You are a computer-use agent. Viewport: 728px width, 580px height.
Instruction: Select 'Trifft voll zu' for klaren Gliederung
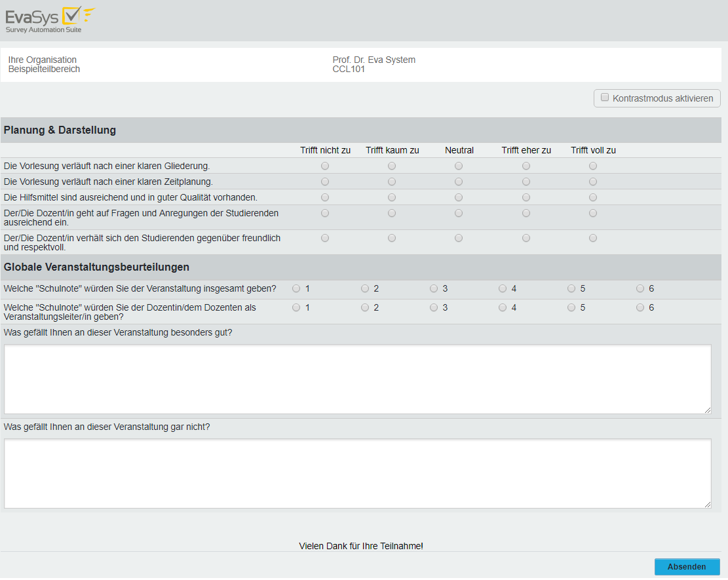pyautogui.click(x=593, y=166)
